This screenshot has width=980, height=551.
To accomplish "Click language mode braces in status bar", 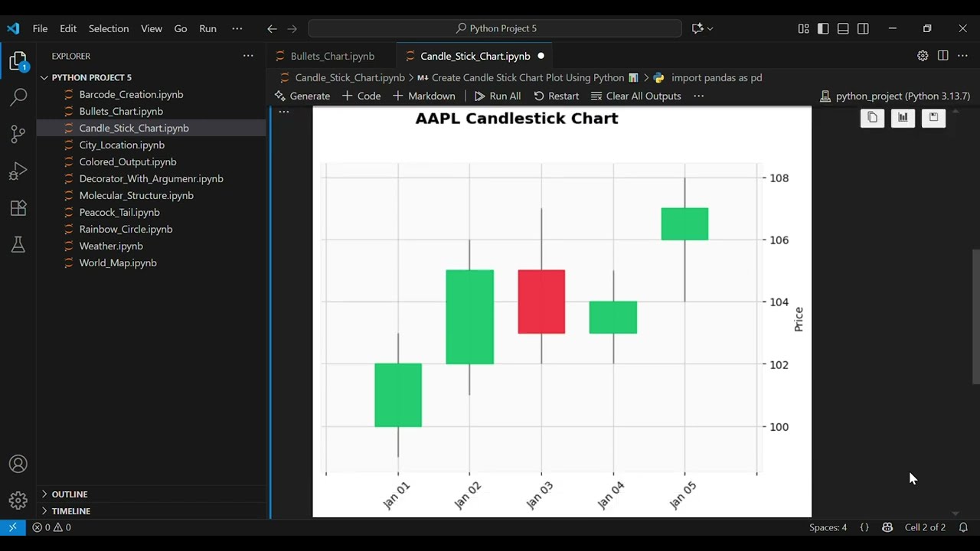I will [864, 527].
